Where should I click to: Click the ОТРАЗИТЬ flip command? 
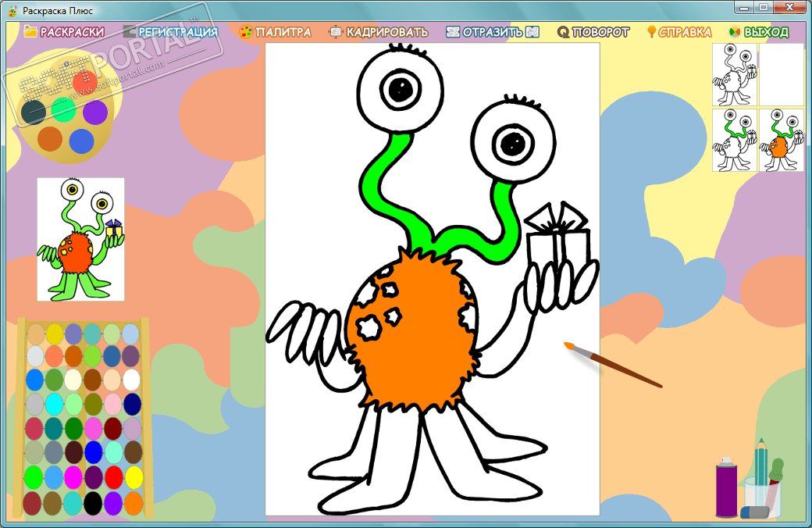[493, 32]
